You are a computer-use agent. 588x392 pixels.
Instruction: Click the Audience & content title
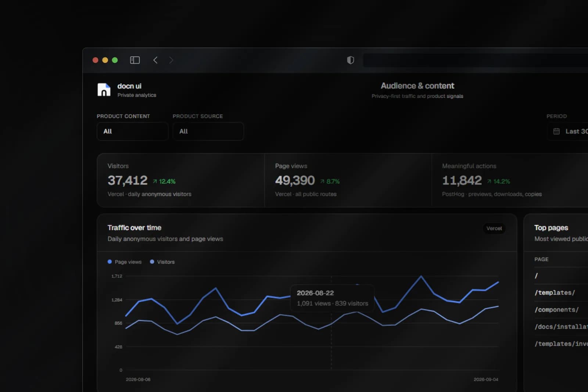pos(417,86)
